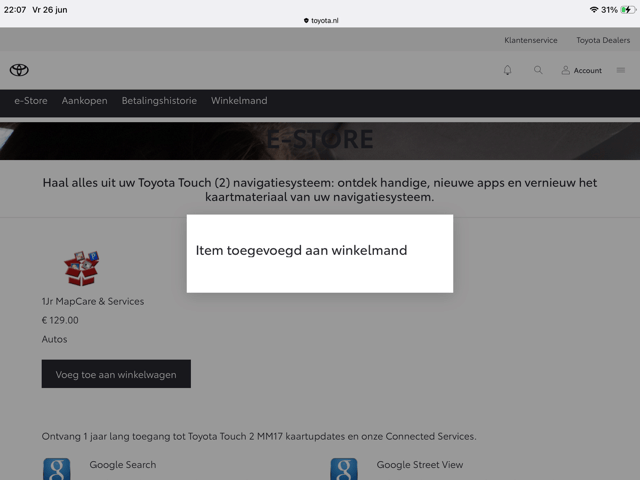Click the Google Street View label
The height and width of the screenshot is (480, 640).
pos(420,464)
